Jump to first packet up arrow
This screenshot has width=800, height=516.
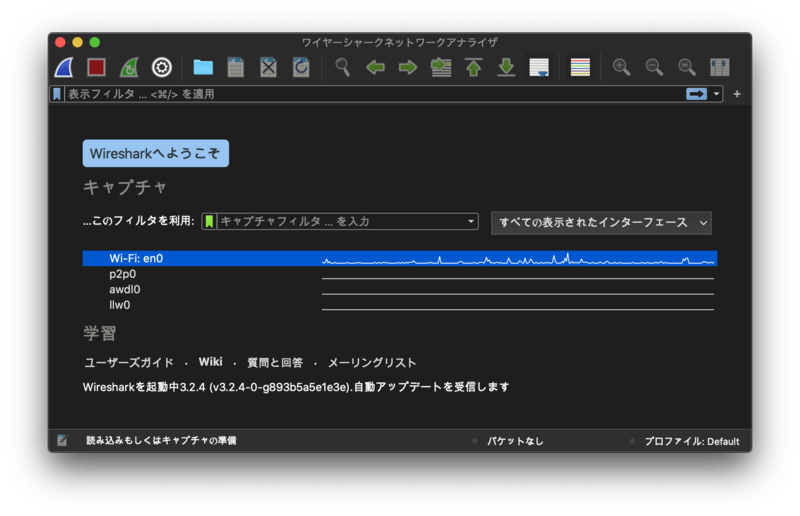point(473,67)
